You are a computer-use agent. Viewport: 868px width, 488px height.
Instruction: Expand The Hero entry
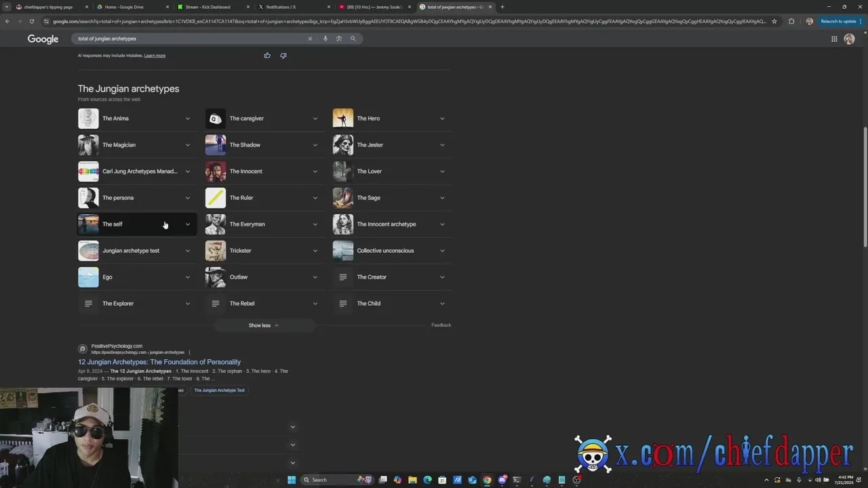442,119
